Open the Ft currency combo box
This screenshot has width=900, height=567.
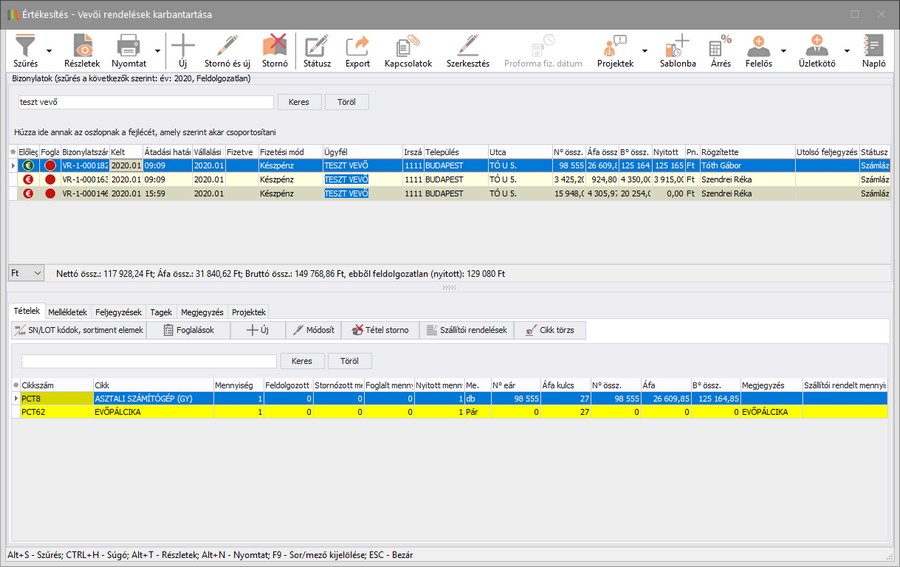tap(26, 273)
